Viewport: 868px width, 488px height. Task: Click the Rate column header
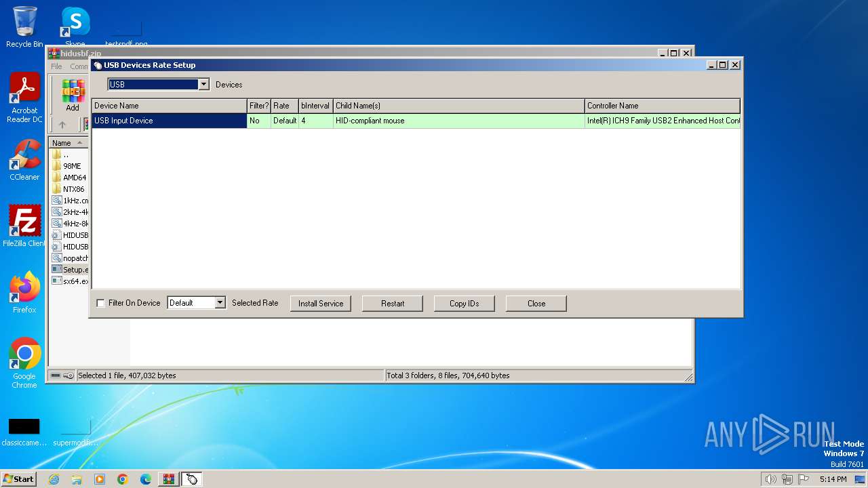285,106
